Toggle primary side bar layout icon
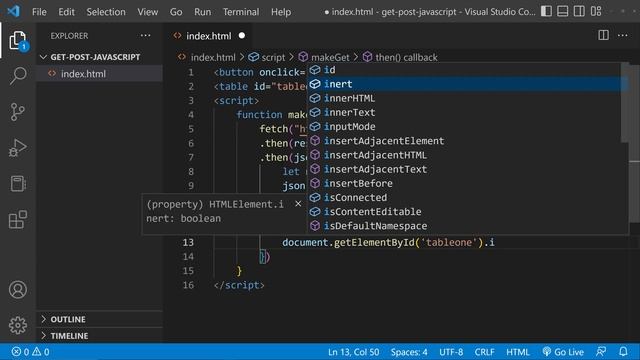The width and height of the screenshot is (640, 360). pos(546,11)
